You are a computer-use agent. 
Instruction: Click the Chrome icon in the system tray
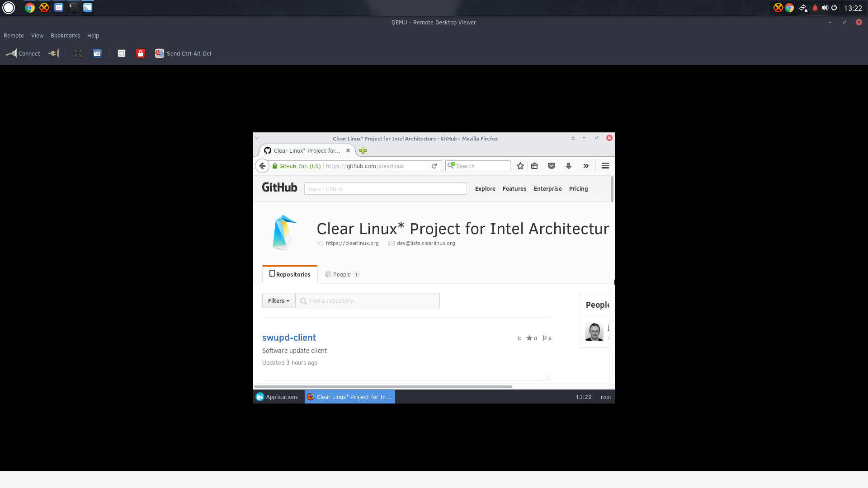(789, 8)
